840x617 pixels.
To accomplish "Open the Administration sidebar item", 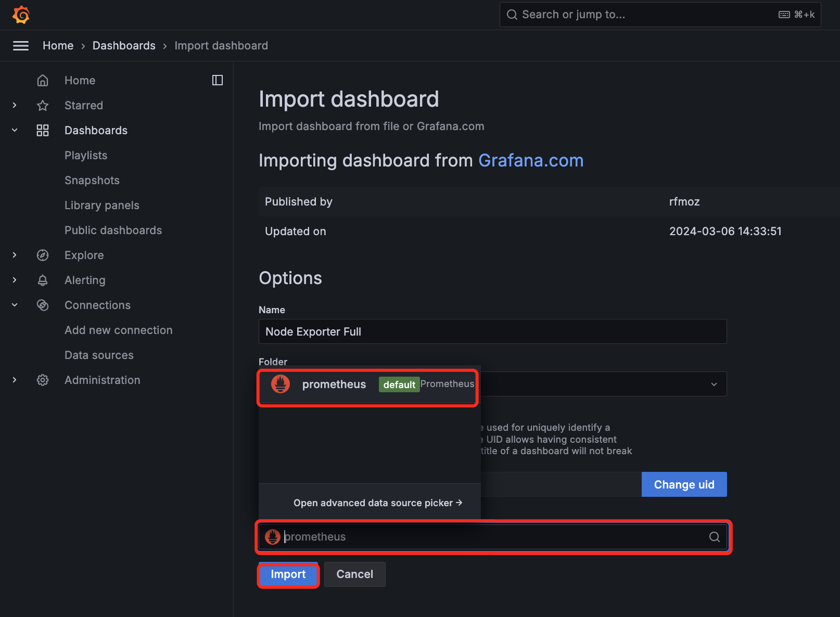I will [103, 380].
